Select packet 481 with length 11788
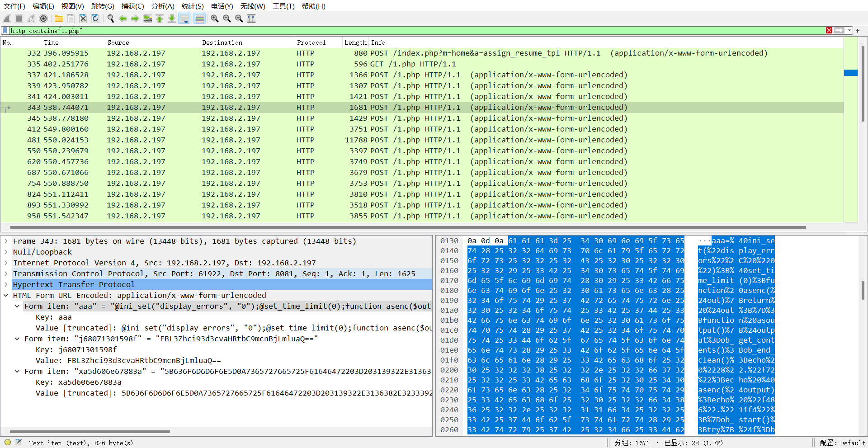This screenshot has height=448, width=868. click(x=422, y=140)
